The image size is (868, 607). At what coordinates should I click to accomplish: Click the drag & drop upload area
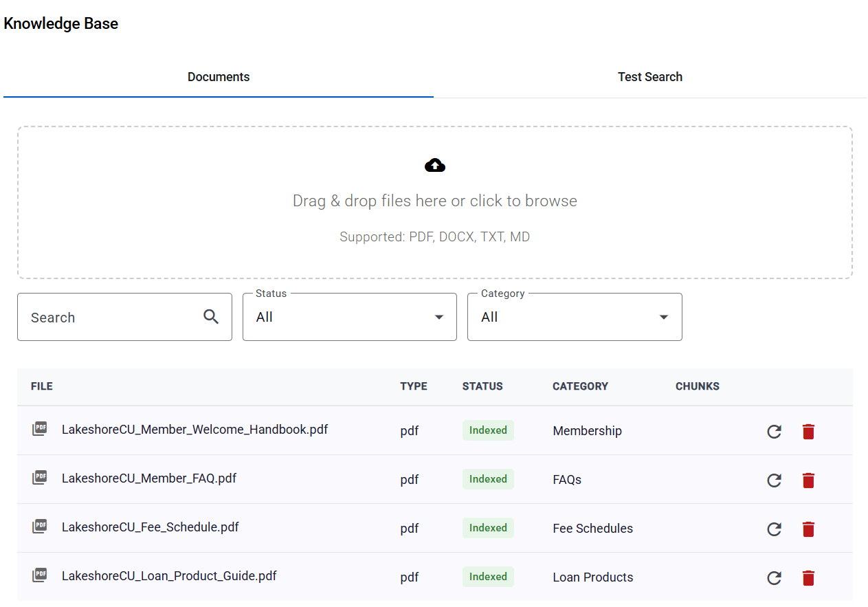(435, 202)
